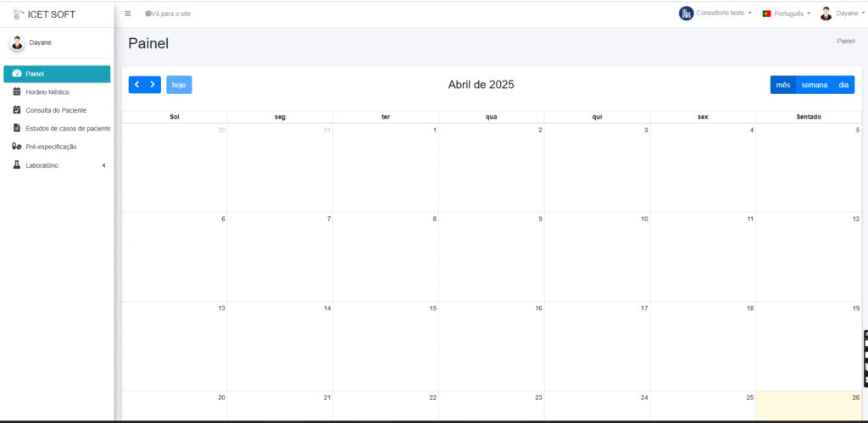
Task: Click the ICET SOFT brand title
Action: [52, 14]
